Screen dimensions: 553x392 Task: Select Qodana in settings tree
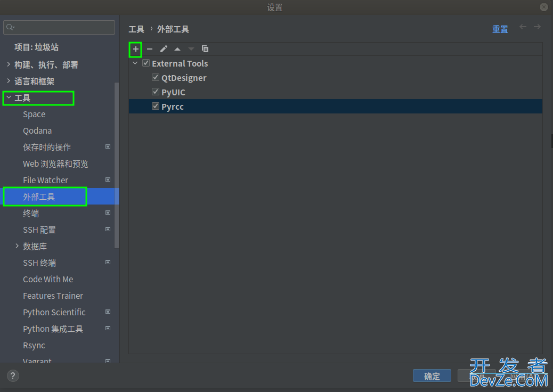pyautogui.click(x=37, y=131)
